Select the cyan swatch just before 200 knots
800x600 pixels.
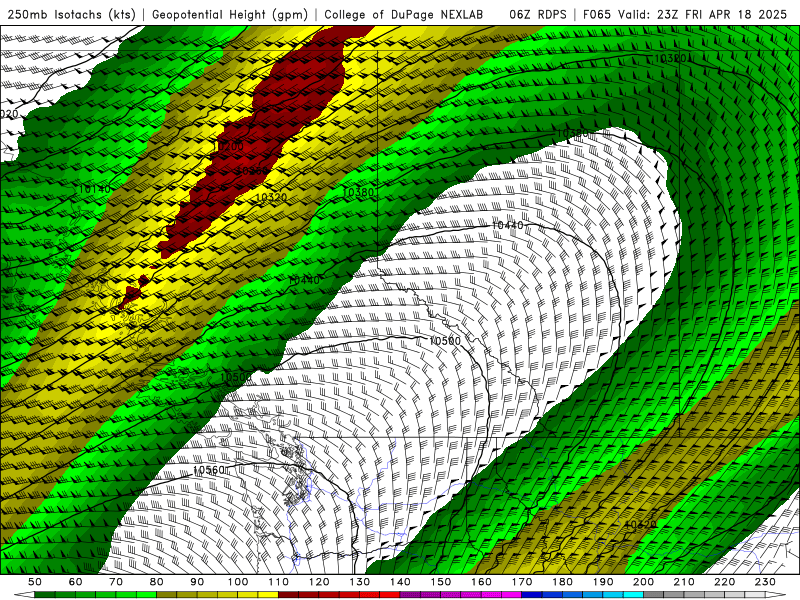[633, 594]
